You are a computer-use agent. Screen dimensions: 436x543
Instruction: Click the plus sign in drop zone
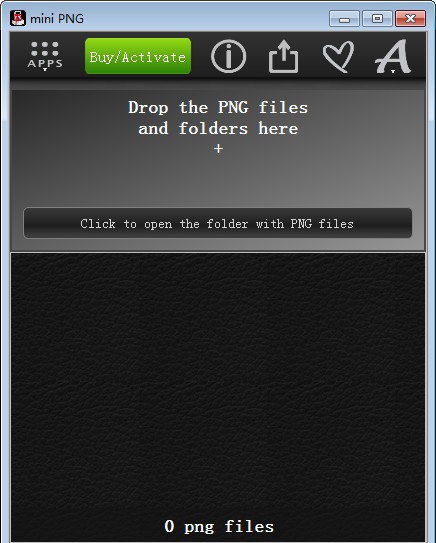(x=218, y=149)
